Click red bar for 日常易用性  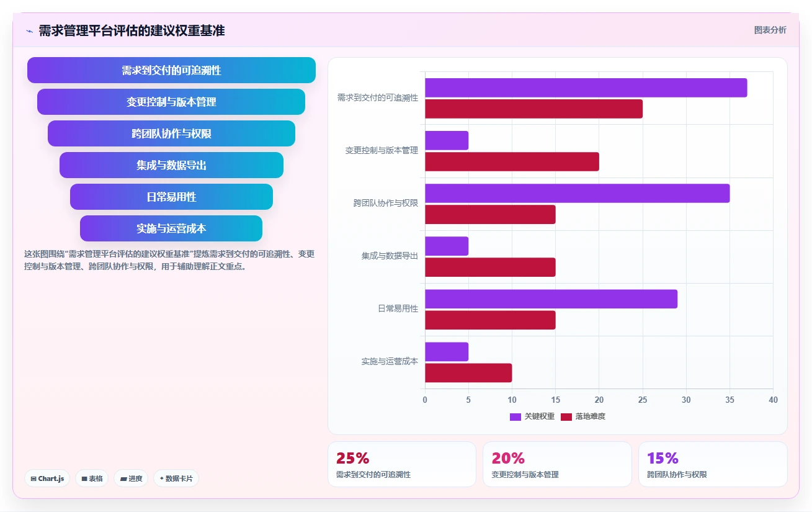pyautogui.click(x=490, y=320)
